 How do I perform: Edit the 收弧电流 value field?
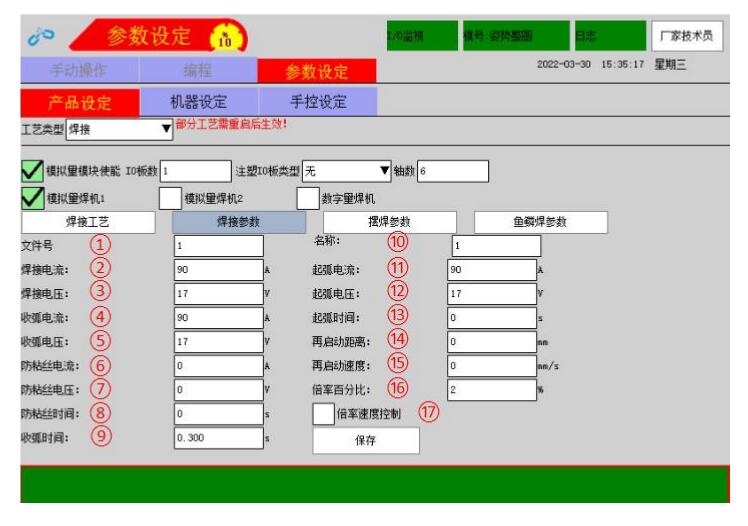[x=218, y=318]
